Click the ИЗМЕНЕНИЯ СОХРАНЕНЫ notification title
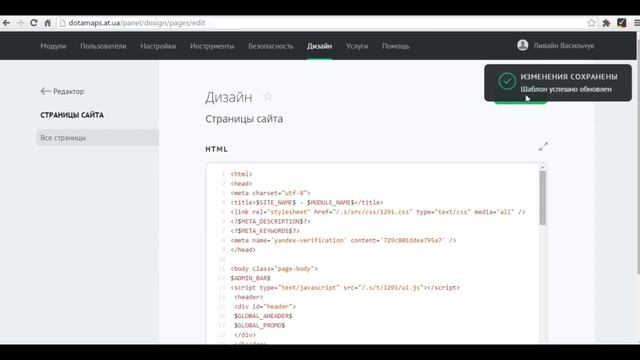The width and height of the screenshot is (640, 360). click(x=569, y=77)
